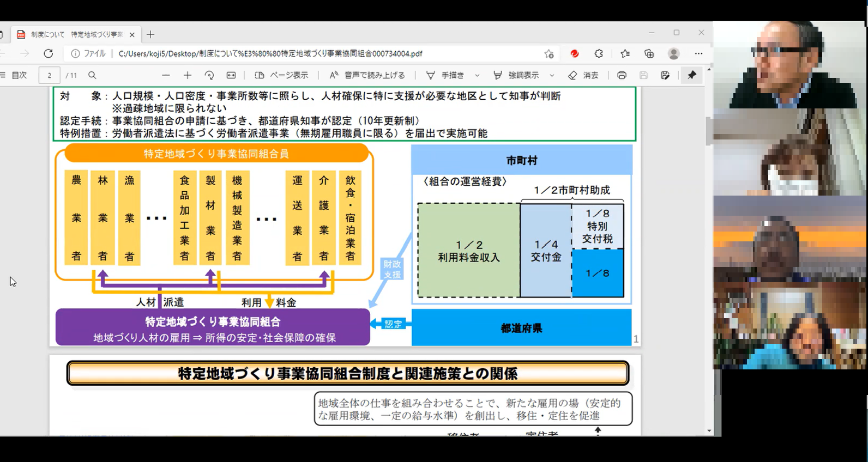Open a new browser tab
The width and height of the screenshot is (868, 462).
pos(150,34)
